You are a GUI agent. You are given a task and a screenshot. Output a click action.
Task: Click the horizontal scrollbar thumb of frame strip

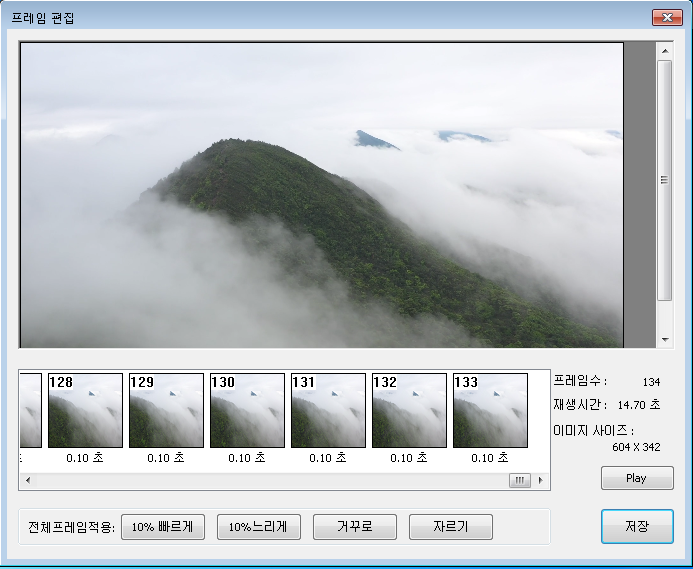[x=520, y=480]
